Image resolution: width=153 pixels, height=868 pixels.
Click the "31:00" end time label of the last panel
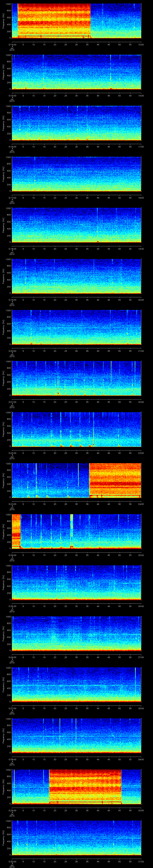[141, 861]
